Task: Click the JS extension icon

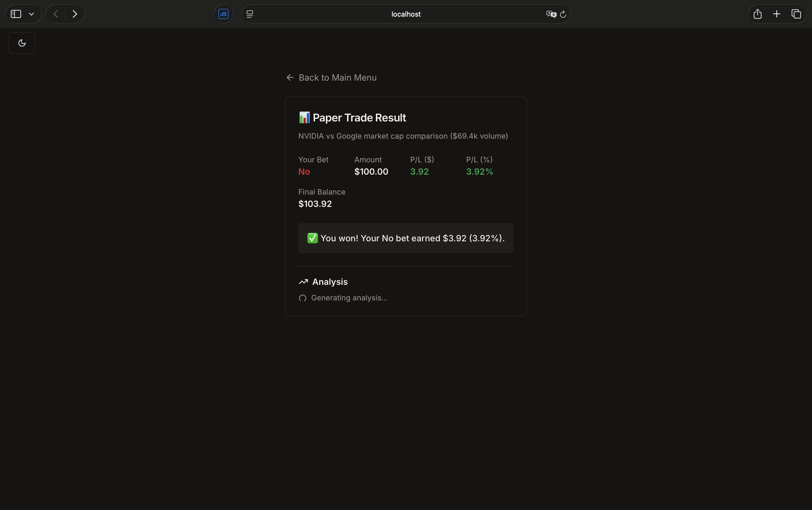Action: pyautogui.click(x=223, y=14)
